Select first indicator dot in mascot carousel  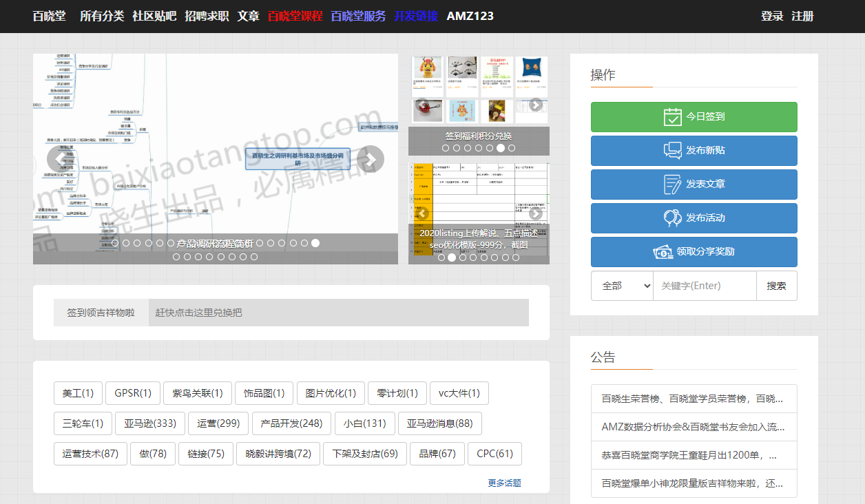coord(446,148)
